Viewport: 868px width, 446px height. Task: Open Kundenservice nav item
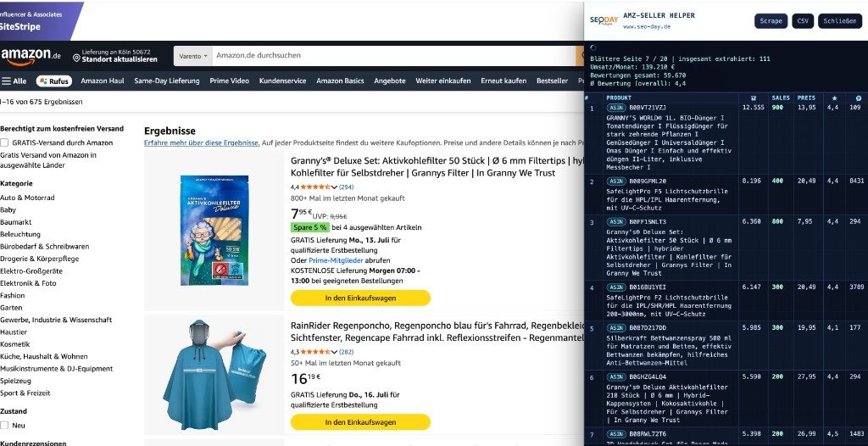click(282, 81)
